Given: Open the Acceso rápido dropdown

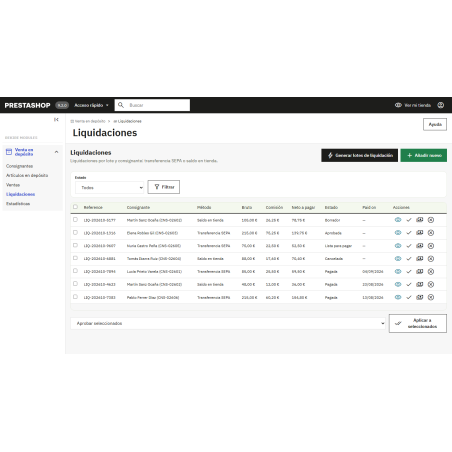Looking at the screenshot, I should click(x=91, y=105).
